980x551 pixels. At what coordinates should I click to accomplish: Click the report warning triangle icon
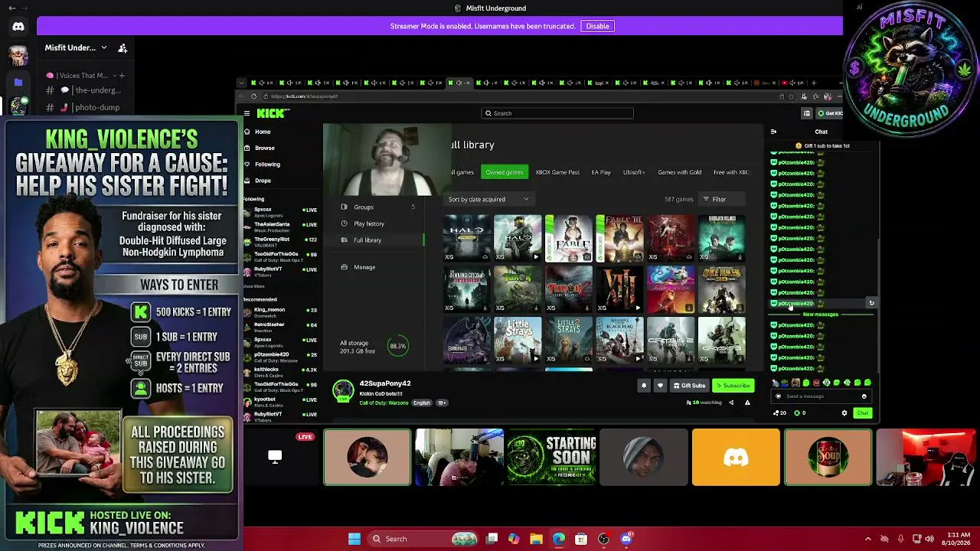tap(747, 403)
